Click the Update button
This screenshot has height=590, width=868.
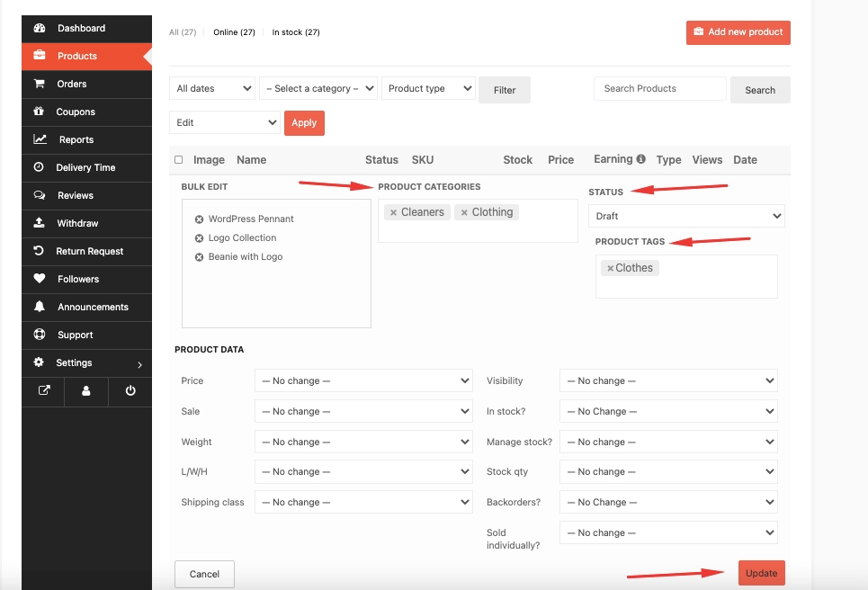click(x=761, y=573)
